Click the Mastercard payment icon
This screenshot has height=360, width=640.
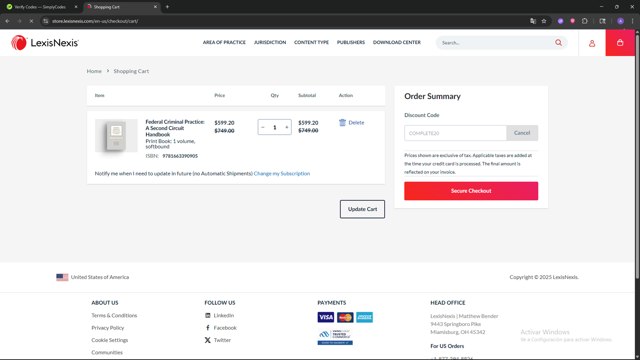tap(345, 317)
